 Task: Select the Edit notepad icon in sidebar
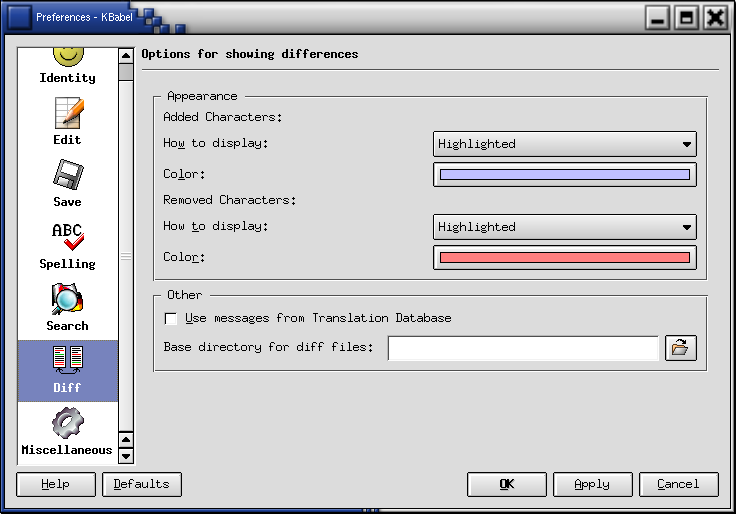pos(67,114)
